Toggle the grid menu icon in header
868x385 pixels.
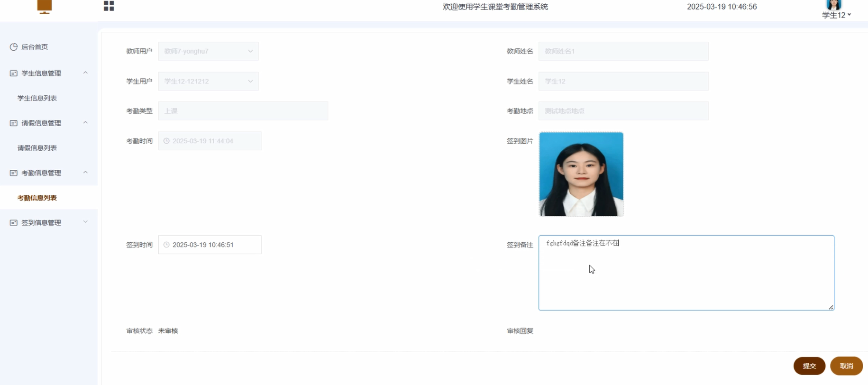coord(109,6)
